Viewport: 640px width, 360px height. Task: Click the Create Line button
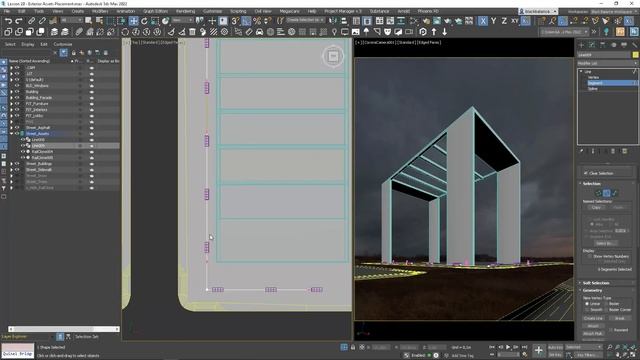tap(593, 318)
